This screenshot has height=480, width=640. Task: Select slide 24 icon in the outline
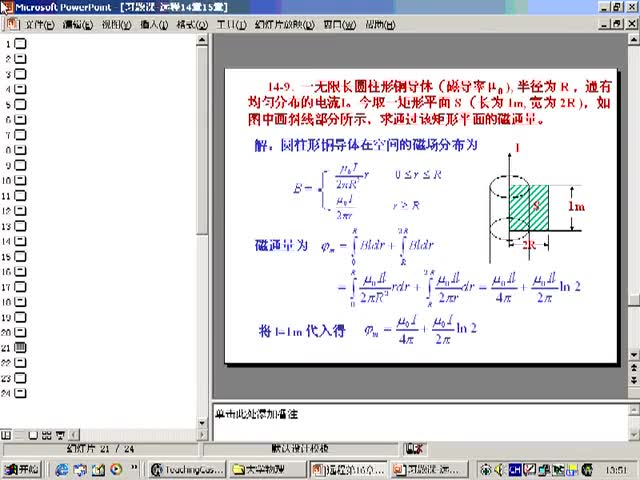pos(20,393)
